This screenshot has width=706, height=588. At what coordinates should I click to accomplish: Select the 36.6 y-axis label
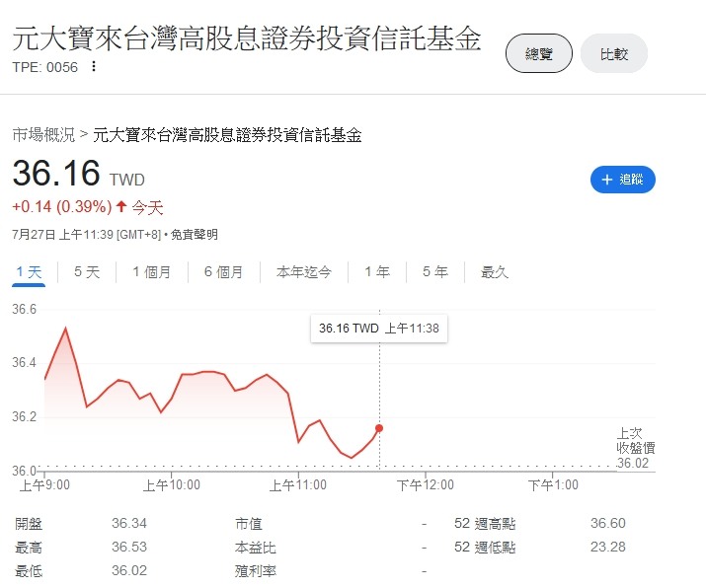24,309
